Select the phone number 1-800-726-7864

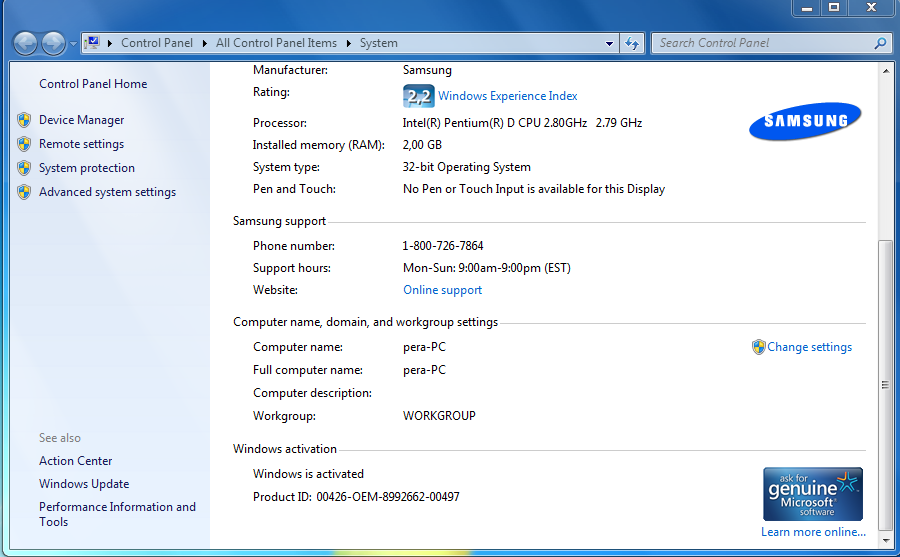click(x=443, y=246)
